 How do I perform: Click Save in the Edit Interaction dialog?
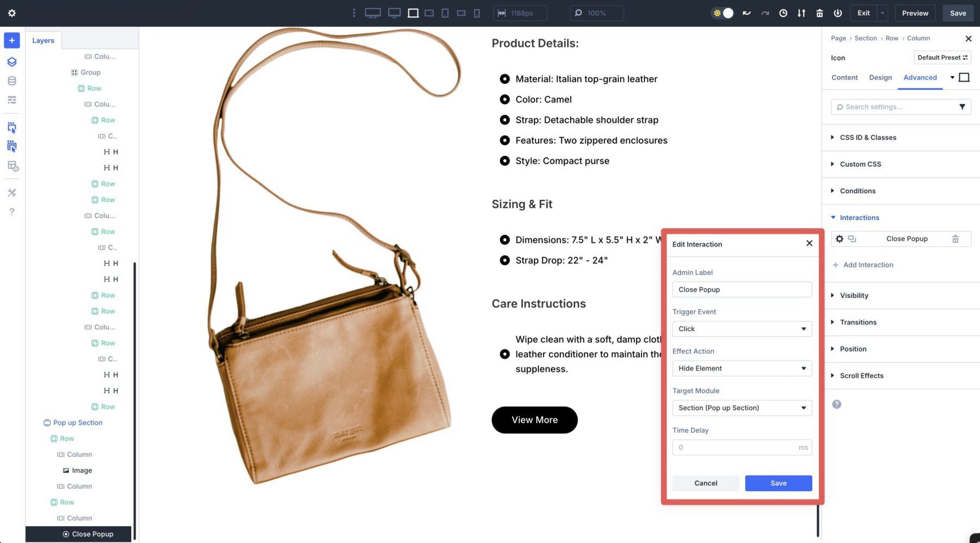[778, 483]
